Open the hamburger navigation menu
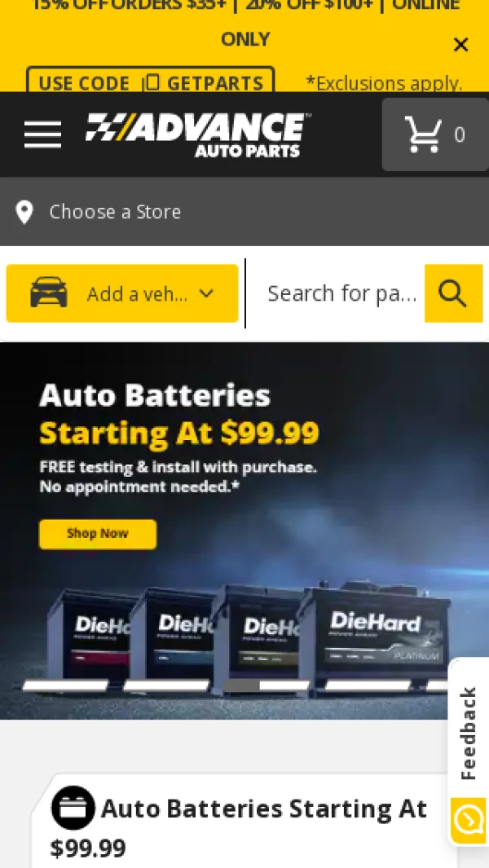The height and width of the screenshot is (868, 489). [x=42, y=134]
